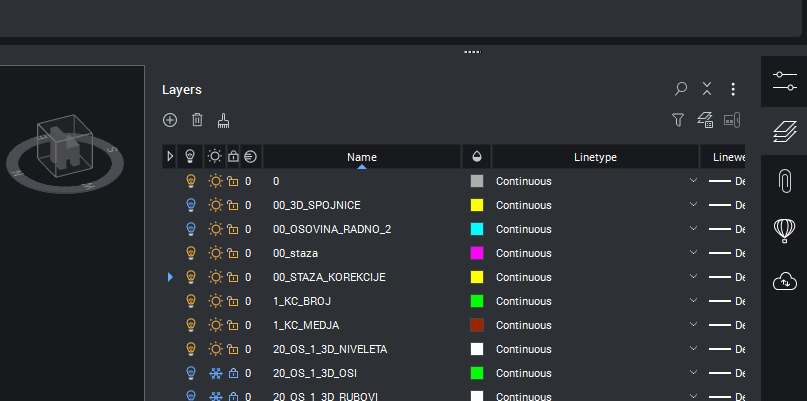
Task: Sort layers by the Name column header
Action: (361, 157)
